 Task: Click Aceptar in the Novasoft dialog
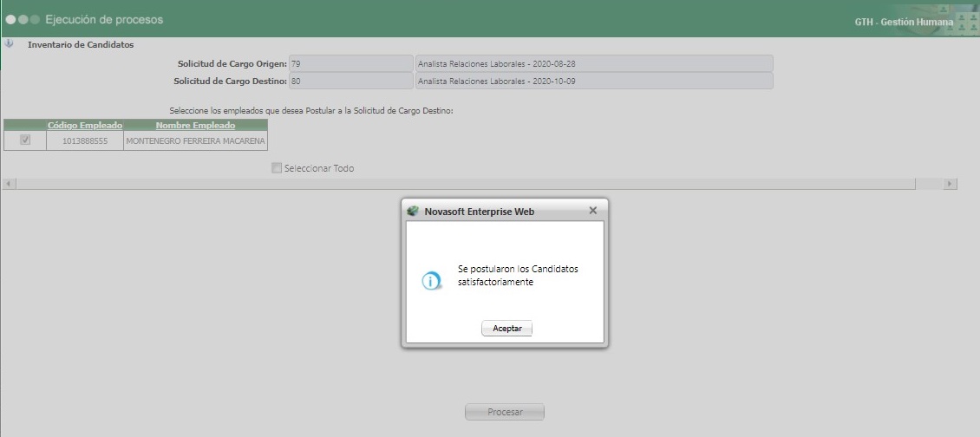pos(506,329)
